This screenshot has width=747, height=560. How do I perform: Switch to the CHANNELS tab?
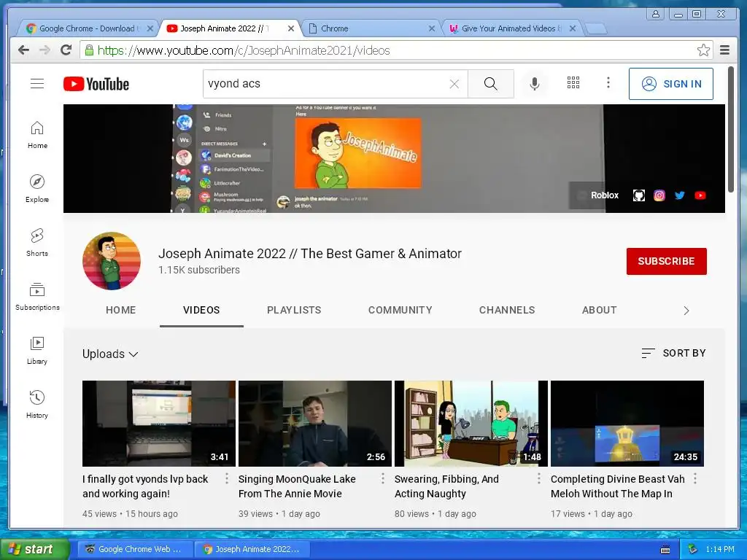coord(507,310)
